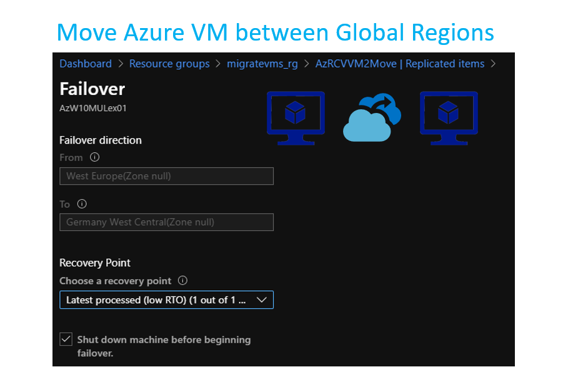Screen dimensions: 563x392
Task: Click info icon next to From
Action: click(94, 157)
